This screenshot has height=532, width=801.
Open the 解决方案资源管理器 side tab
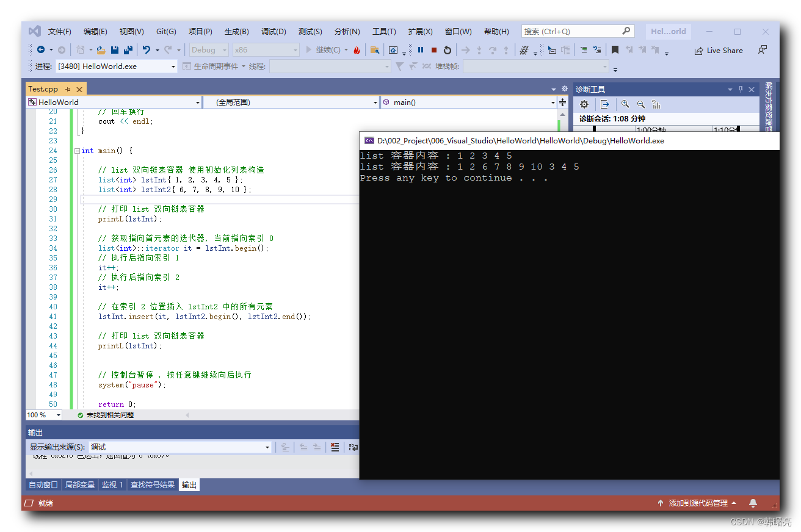(x=769, y=107)
